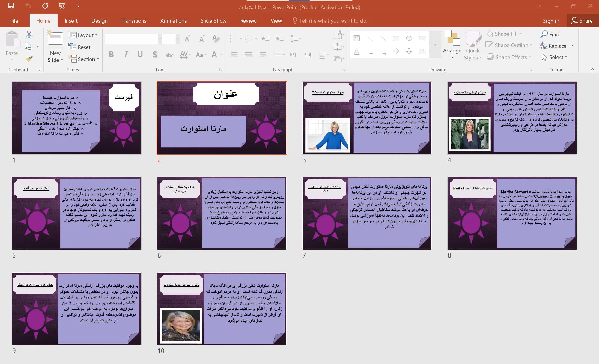Click the Cut scissors icon
This screenshot has height=364, width=599.
pos(29,35)
